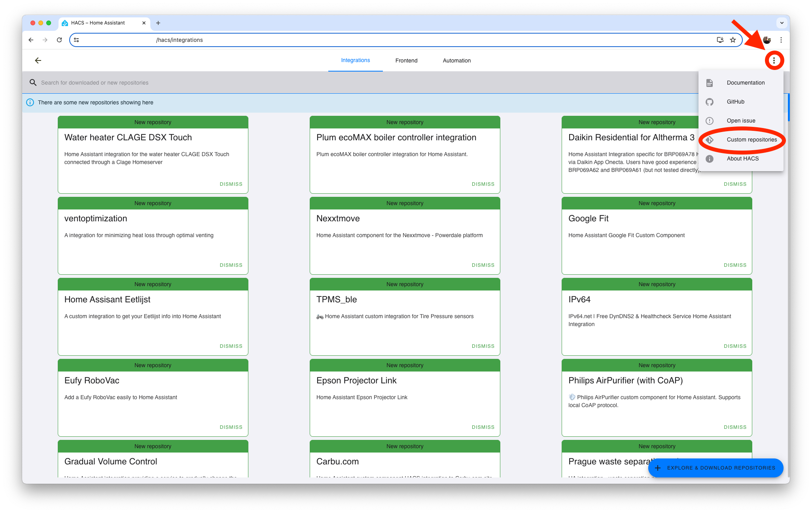
Task: Open Documentation from the HACS menu
Action: coord(745,83)
